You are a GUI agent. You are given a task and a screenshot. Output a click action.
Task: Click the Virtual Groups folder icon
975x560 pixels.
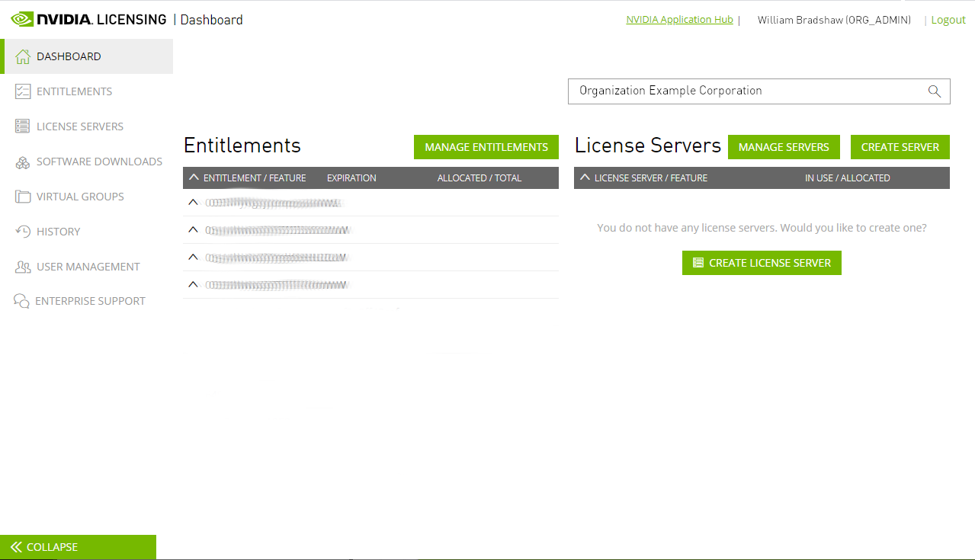(23, 197)
